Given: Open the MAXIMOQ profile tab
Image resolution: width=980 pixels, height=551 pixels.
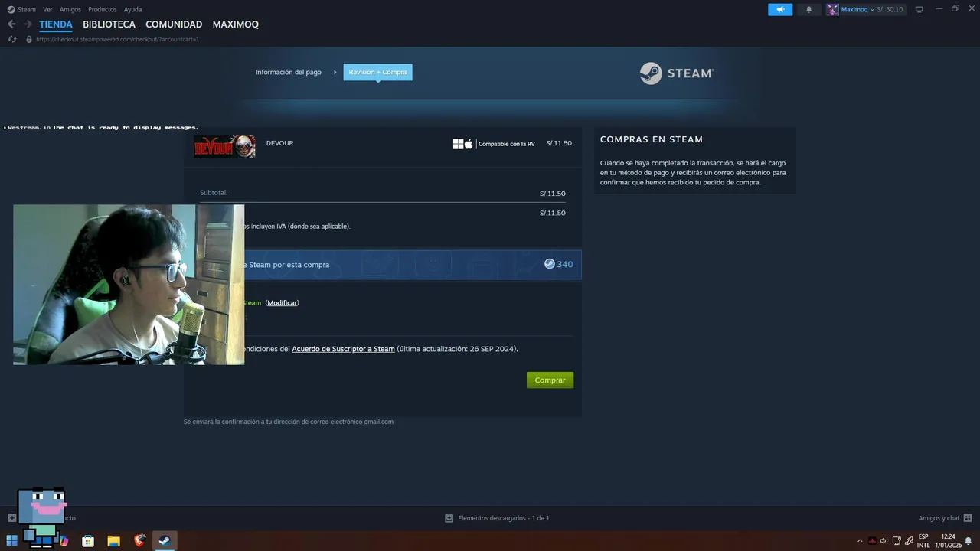Looking at the screenshot, I should click(x=235, y=24).
